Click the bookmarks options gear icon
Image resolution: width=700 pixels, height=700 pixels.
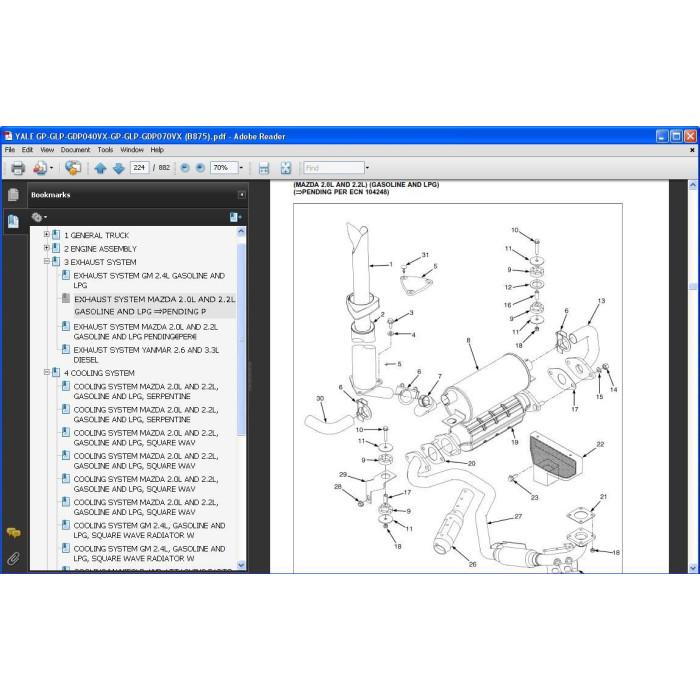pos(39,217)
